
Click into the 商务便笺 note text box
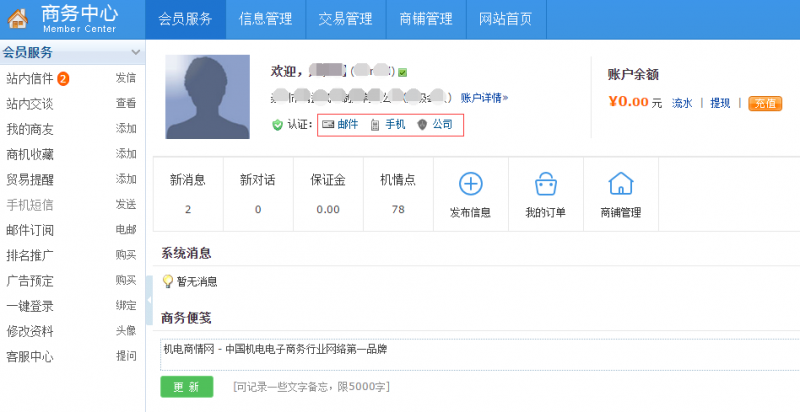coord(480,354)
